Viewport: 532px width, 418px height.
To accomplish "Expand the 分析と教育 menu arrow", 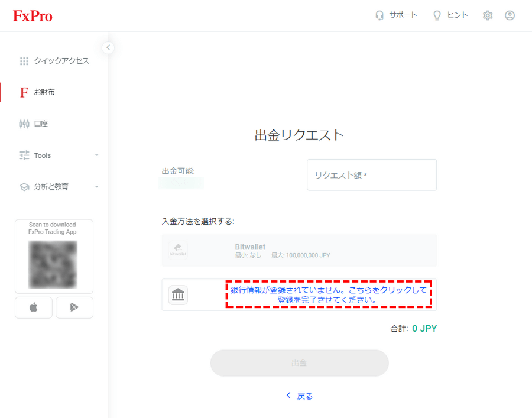I will 96,187.
